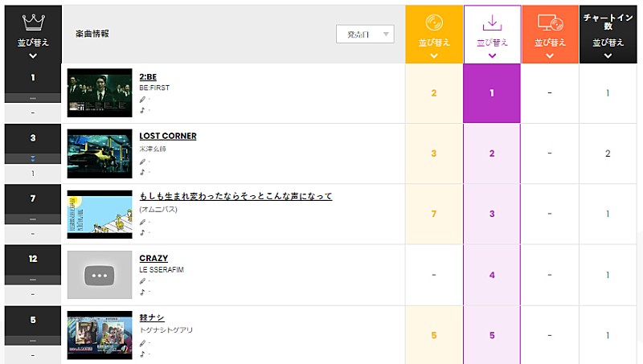Click blue down-arrow indicator on rank 3
The image size is (643, 364).
pos(33,159)
